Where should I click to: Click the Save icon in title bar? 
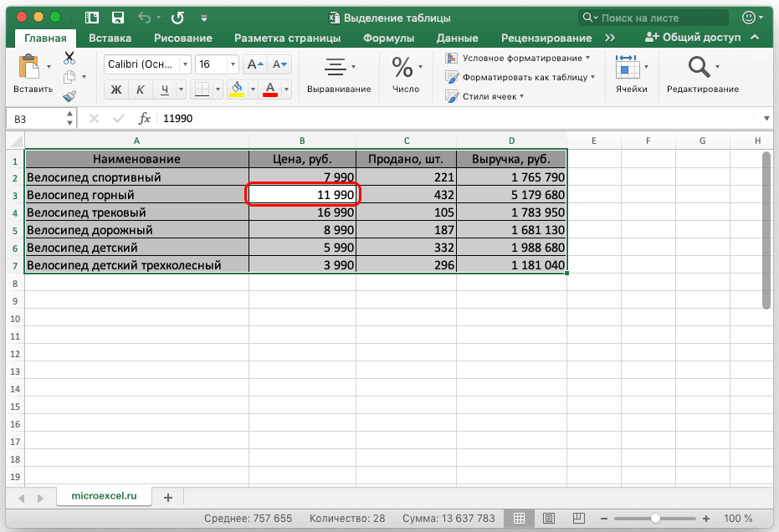point(117,18)
